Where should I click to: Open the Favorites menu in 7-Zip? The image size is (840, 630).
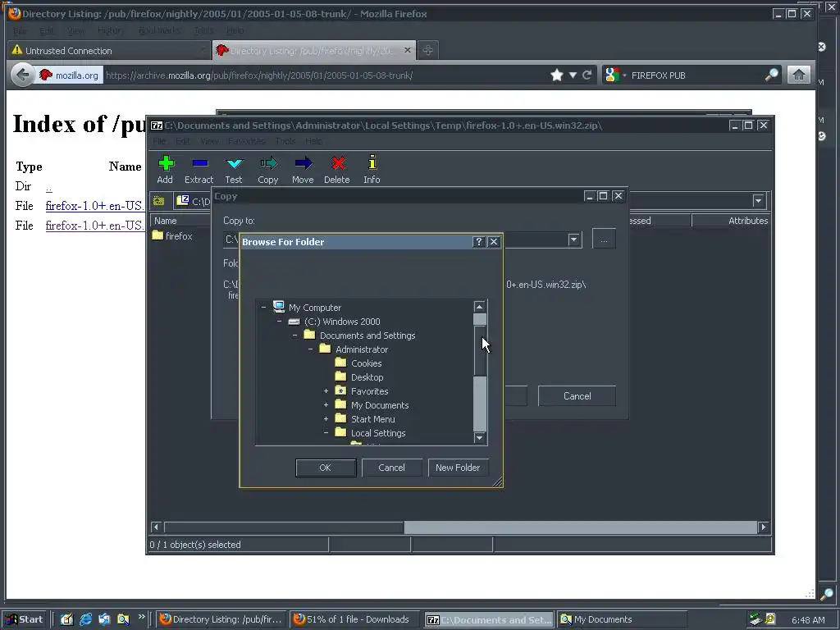[246, 141]
